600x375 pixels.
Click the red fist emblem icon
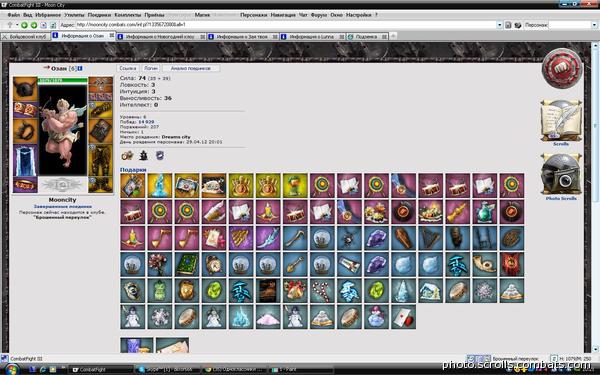tap(561, 68)
